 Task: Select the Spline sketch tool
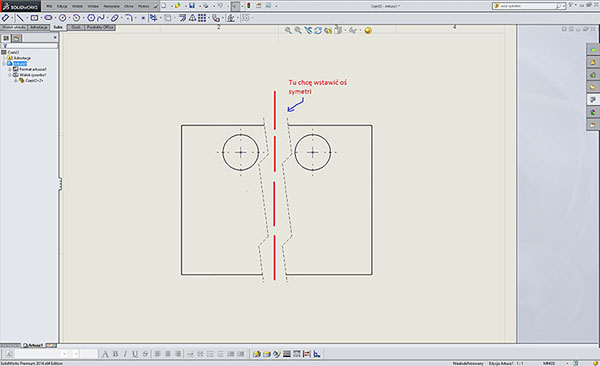(101, 18)
